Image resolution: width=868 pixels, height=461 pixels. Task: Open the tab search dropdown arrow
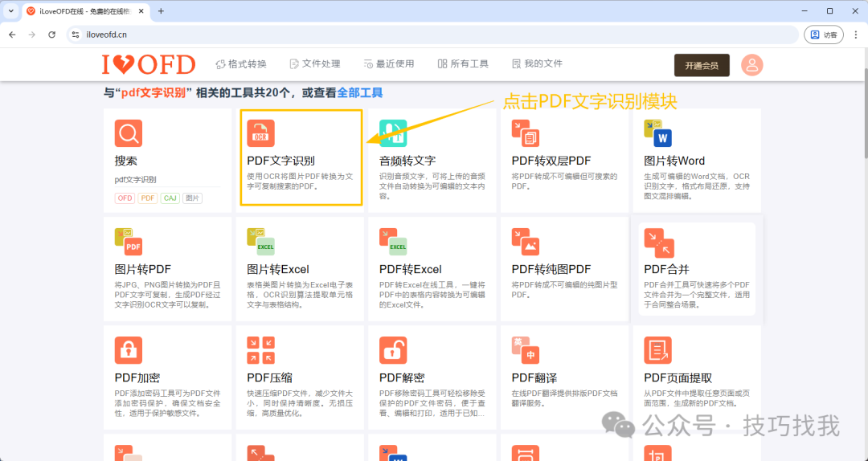point(11,11)
